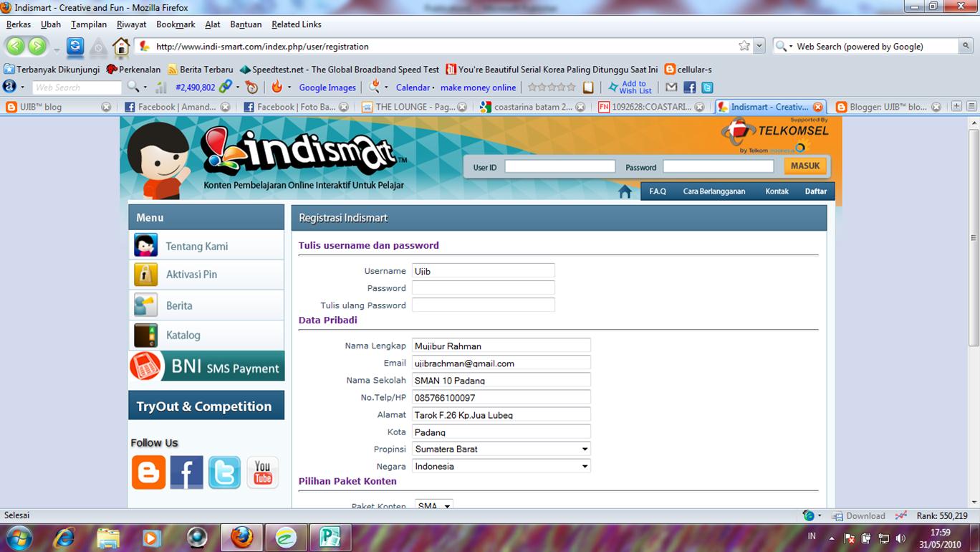The width and height of the screenshot is (980, 552).
Task: Open Windows Explorer folder in taskbar
Action: click(x=108, y=538)
